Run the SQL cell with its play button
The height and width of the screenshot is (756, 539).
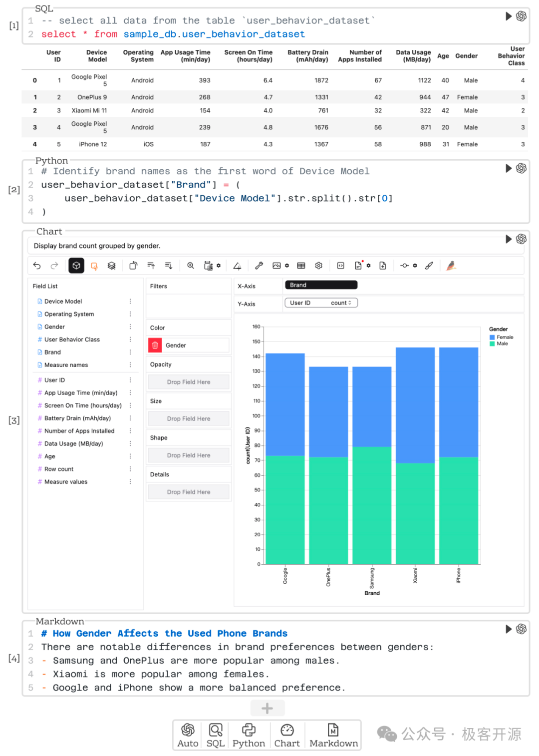(x=509, y=16)
